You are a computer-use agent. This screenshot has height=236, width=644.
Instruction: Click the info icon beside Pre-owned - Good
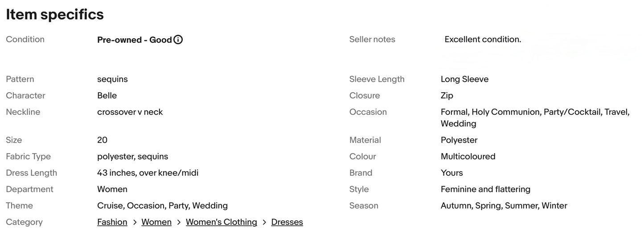point(178,40)
